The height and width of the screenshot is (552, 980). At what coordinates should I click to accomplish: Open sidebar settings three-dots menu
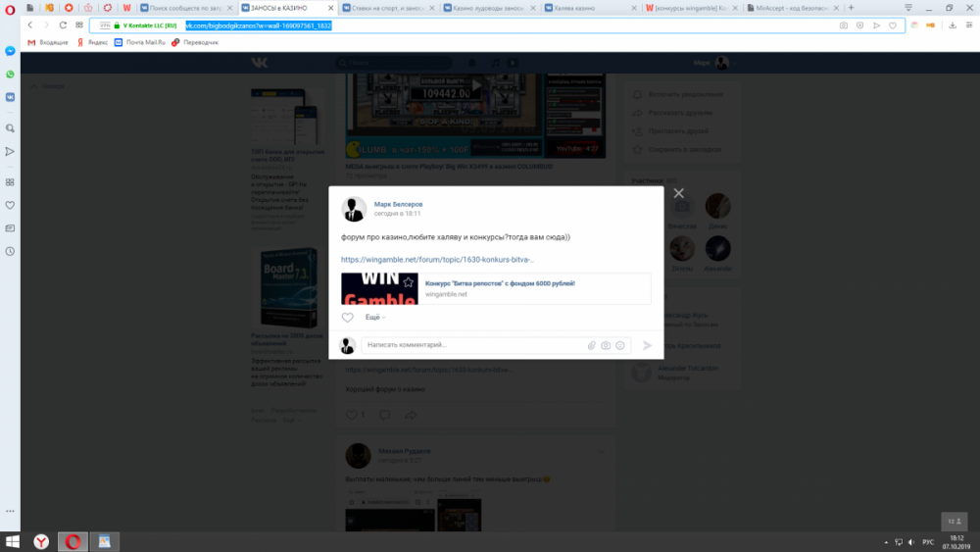point(10,511)
